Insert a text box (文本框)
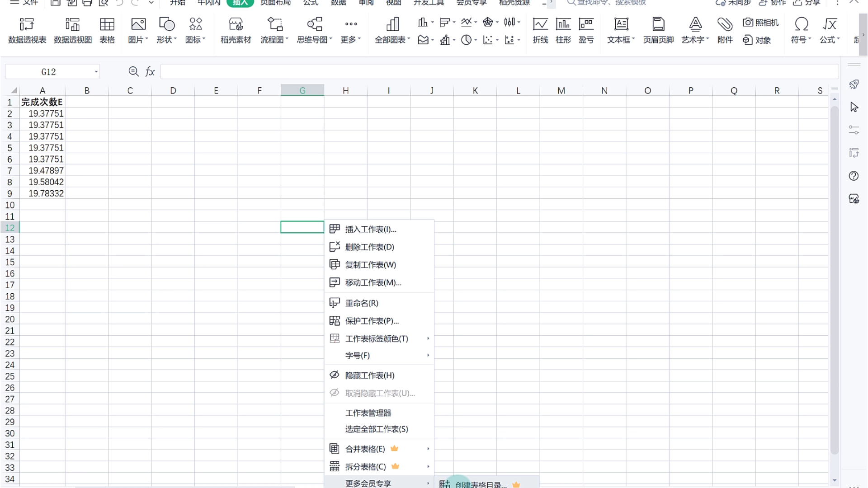 (621, 24)
